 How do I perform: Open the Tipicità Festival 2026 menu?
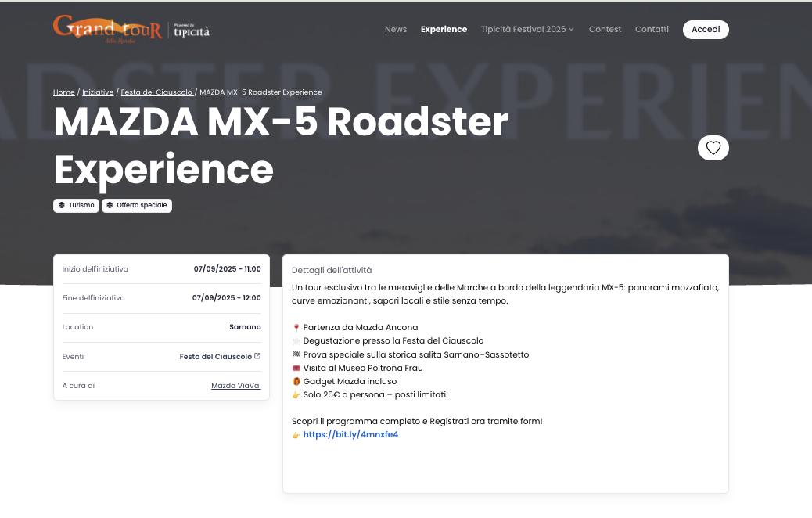527,30
